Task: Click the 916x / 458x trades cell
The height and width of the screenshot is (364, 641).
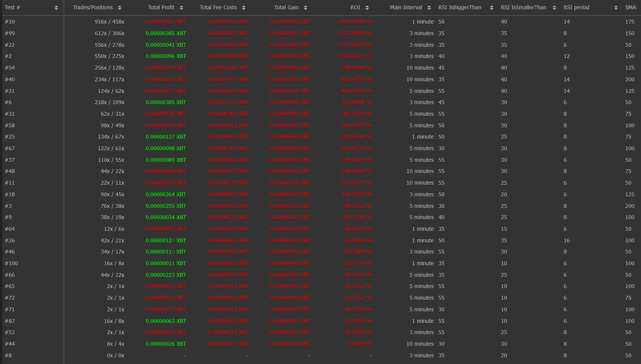Action: tap(110, 22)
